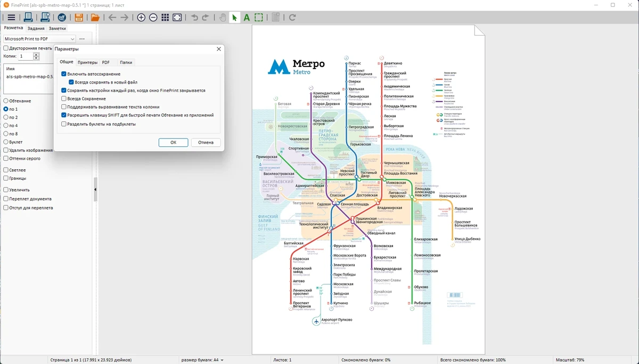Open the Принтеры tab in Параметры
639x364 pixels.
pyautogui.click(x=88, y=62)
